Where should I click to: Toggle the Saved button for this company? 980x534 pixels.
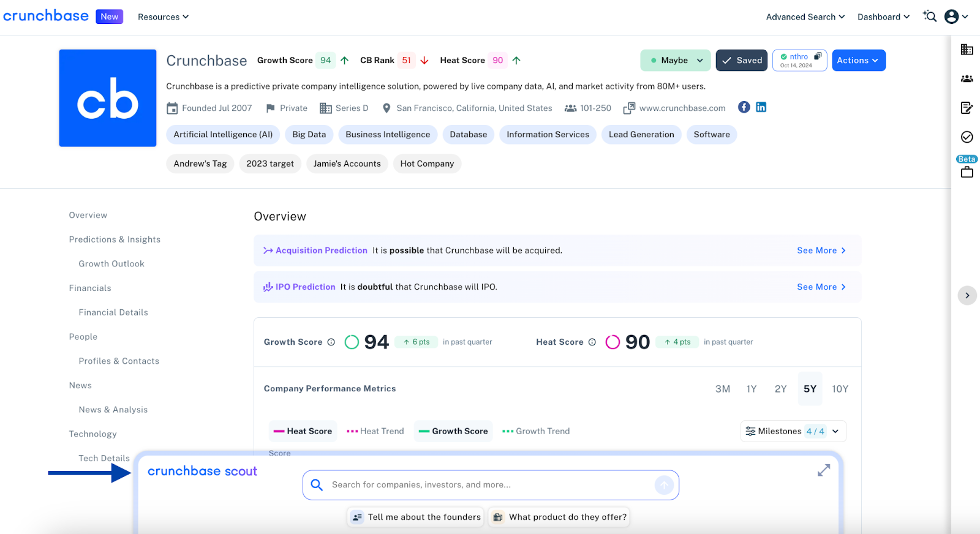(x=742, y=61)
